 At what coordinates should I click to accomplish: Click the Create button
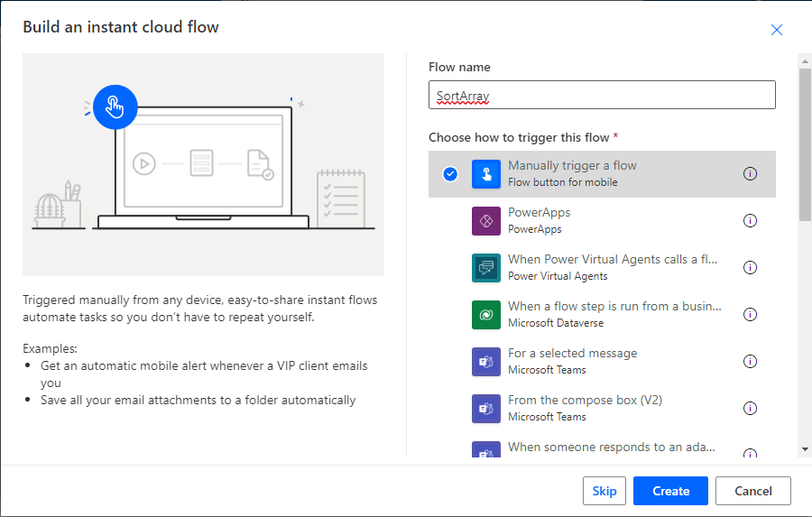[670, 491]
